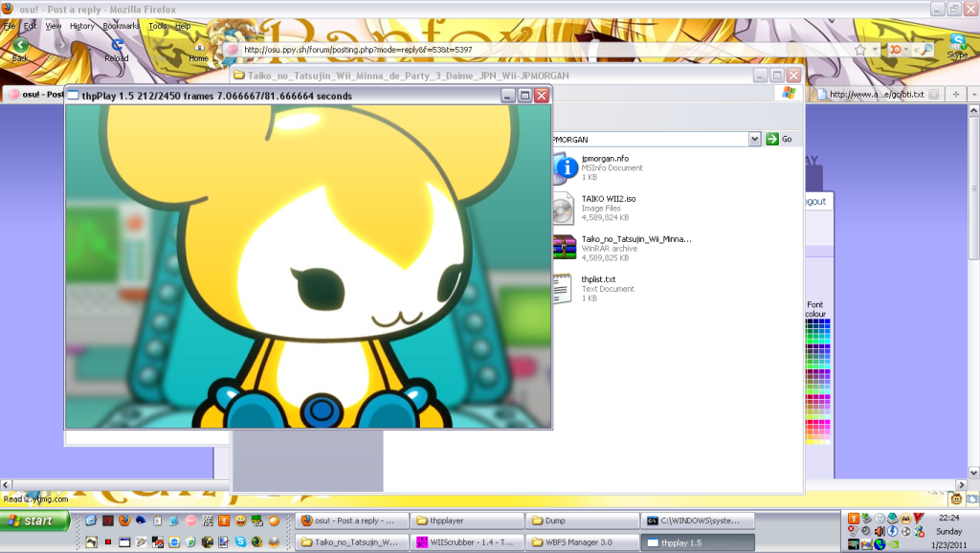
Task: Open the Firefox Tools menu
Action: [x=158, y=26]
